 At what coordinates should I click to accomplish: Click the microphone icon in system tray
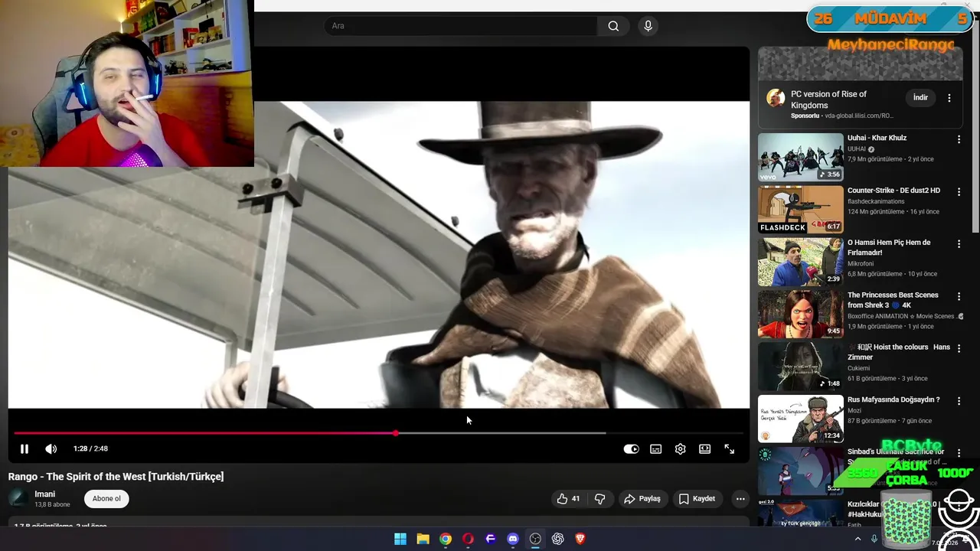(874, 539)
